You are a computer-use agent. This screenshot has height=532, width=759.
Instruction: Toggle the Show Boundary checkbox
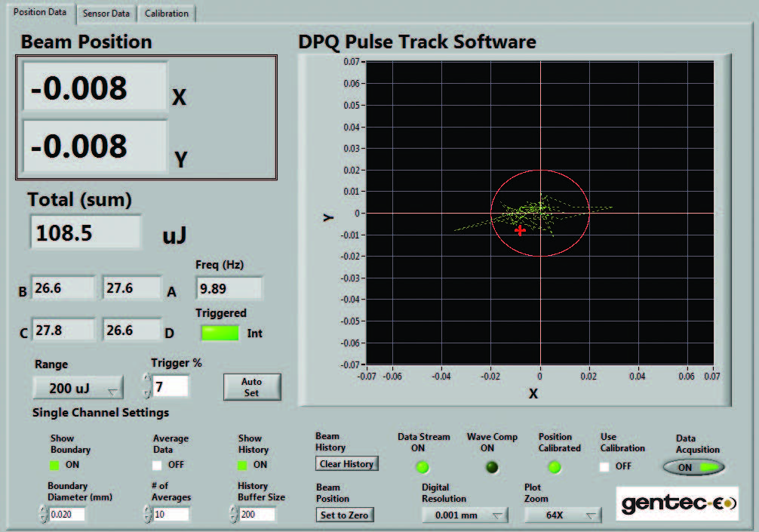(x=55, y=465)
